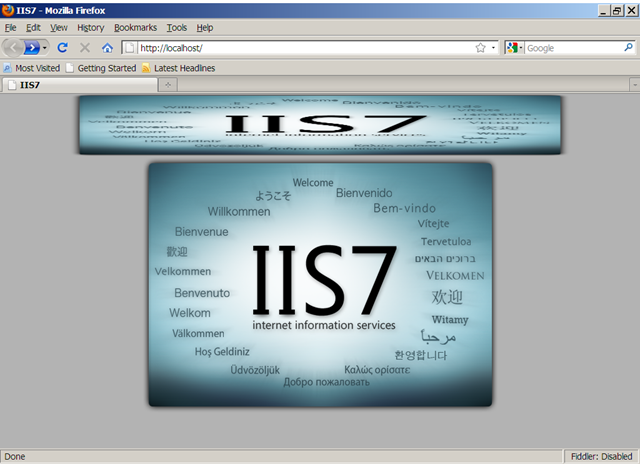Image resolution: width=640 pixels, height=464 pixels.
Task: Click the Done status text
Action: pos(15,456)
